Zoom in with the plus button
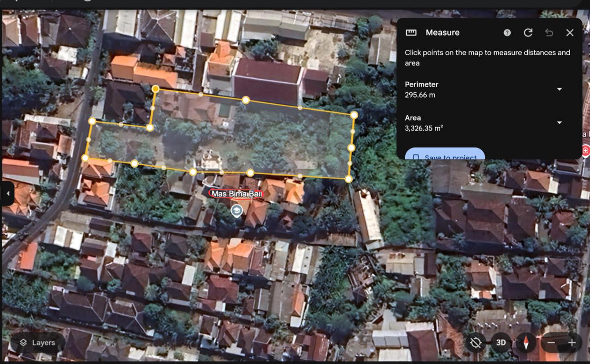This screenshot has height=364, width=590. coord(572,343)
